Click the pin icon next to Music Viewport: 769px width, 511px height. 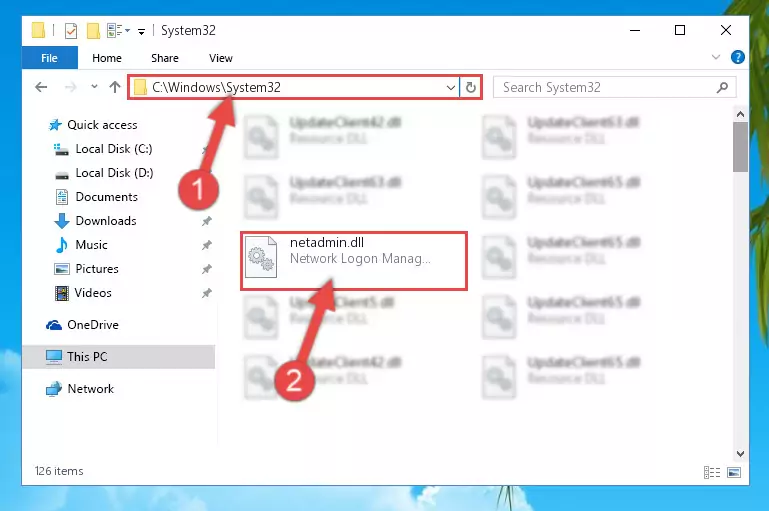point(206,245)
